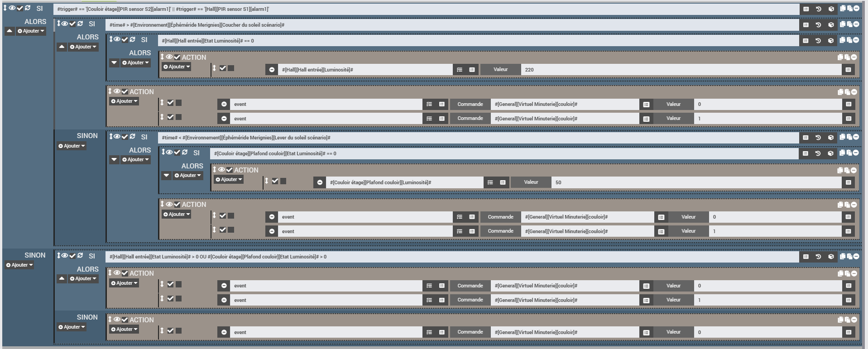Copy the 'Etat Luminosité > 0 OU' SI block
The image size is (868, 349).
[843, 256]
